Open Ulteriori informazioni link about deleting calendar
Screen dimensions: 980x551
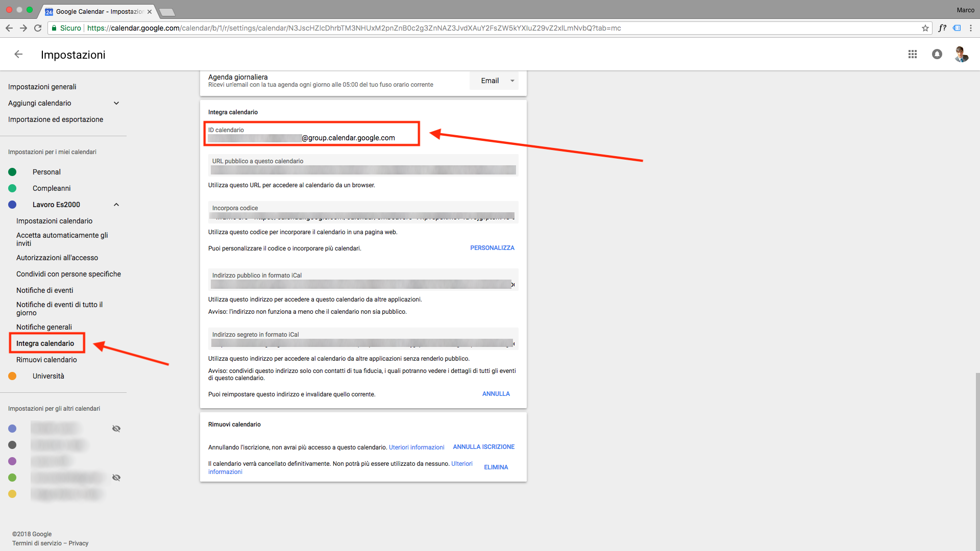click(x=462, y=464)
